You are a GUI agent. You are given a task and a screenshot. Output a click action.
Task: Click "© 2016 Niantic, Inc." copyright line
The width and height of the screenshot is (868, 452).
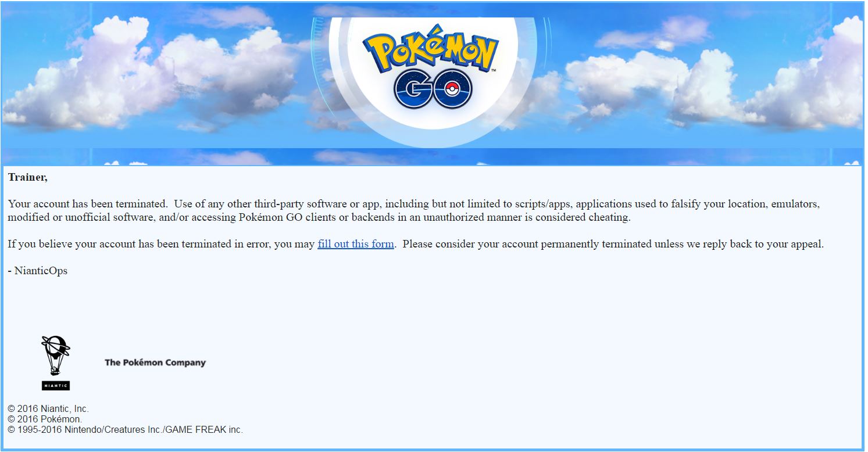coord(48,409)
